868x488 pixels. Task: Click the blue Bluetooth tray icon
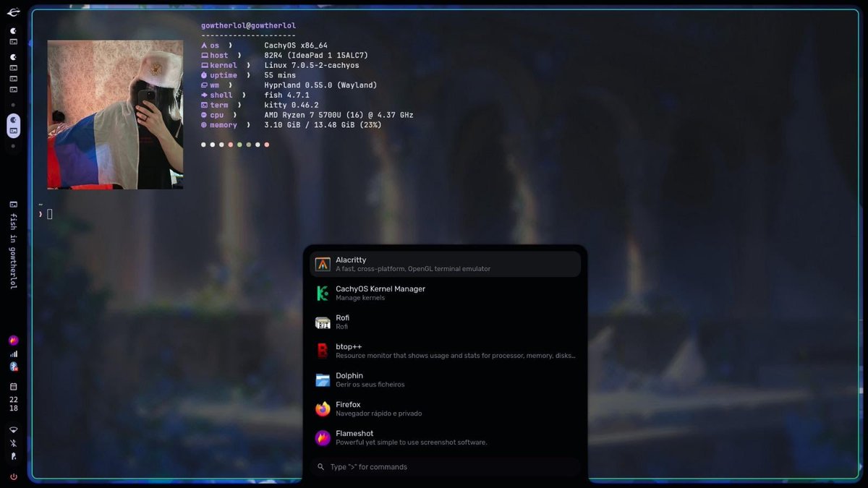click(x=13, y=367)
